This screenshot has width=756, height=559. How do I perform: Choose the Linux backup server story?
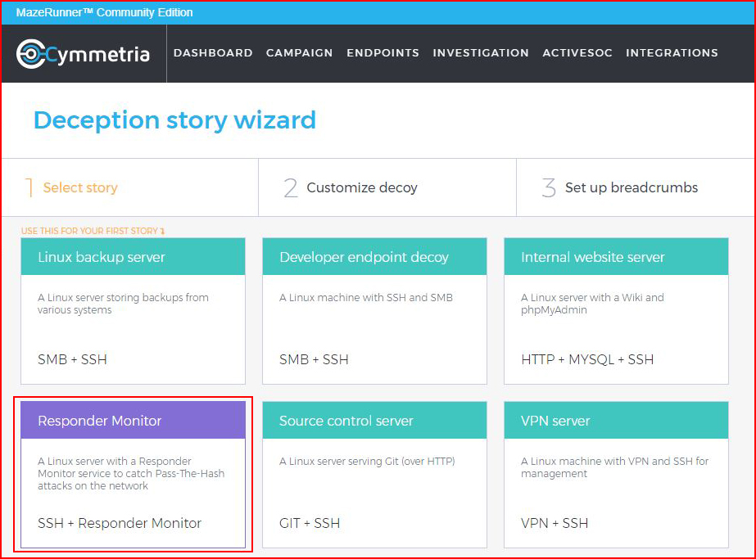pos(133,311)
